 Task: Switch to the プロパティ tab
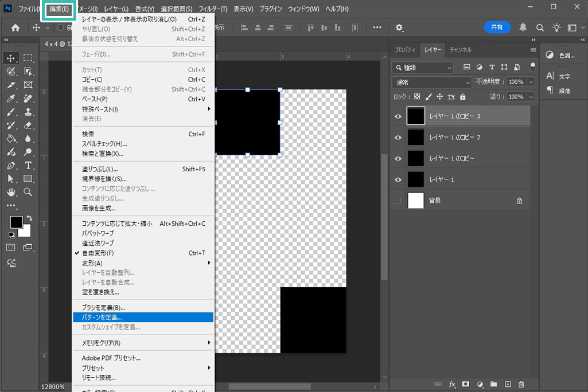[404, 49]
